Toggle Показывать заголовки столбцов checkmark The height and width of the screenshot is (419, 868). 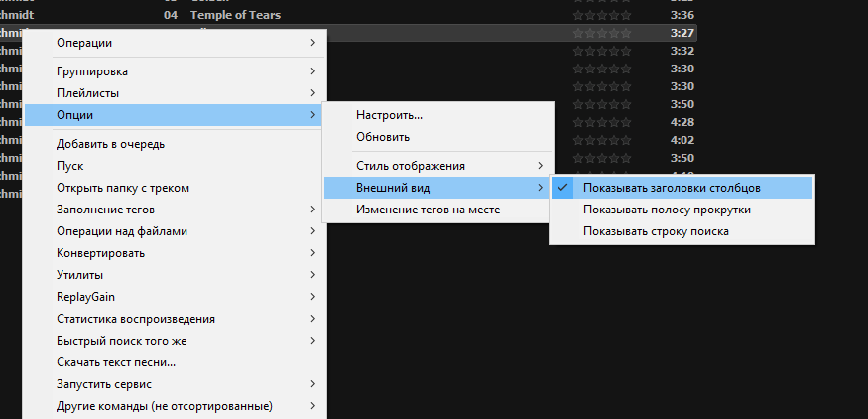point(682,188)
